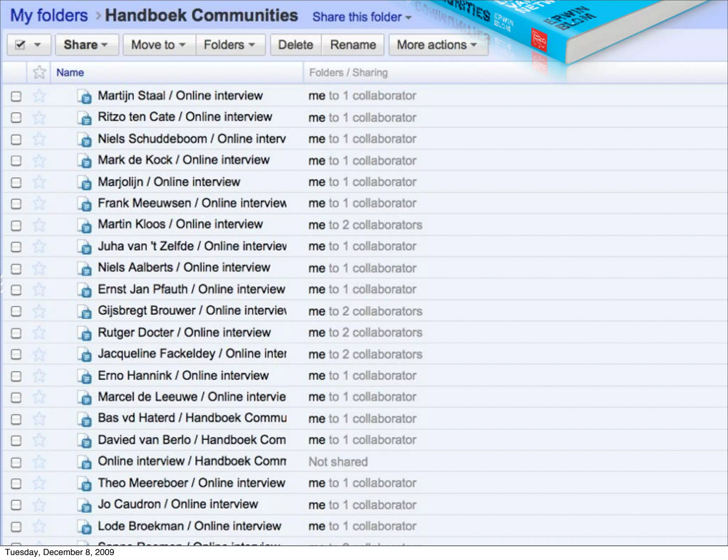The image size is (728, 560).
Task: Click the Folders / Sharing column header
Action: click(348, 72)
